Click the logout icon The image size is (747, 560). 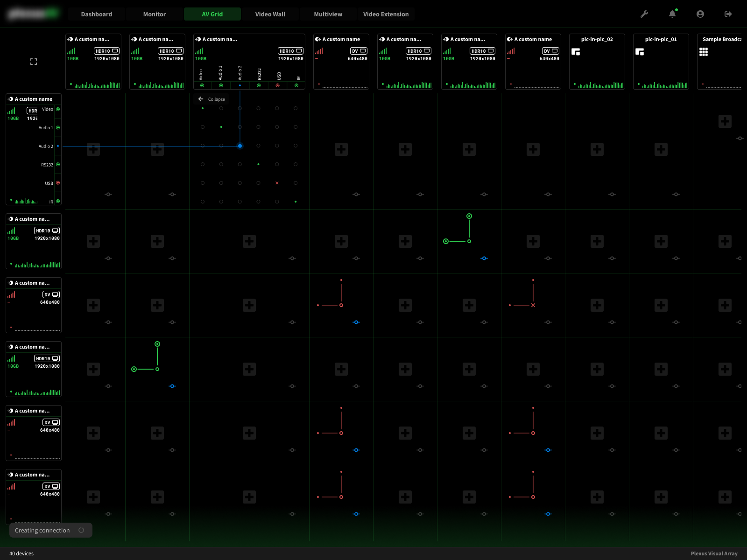pos(728,14)
